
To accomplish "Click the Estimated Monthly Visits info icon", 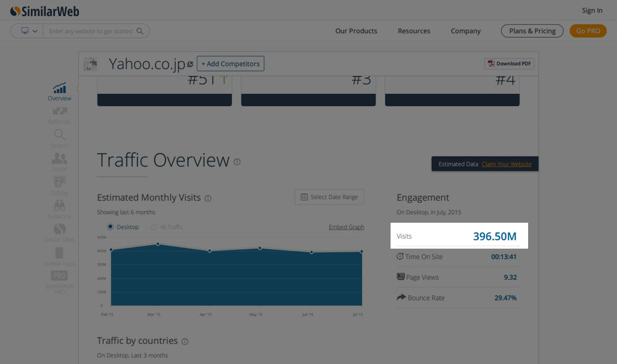I will click(208, 198).
